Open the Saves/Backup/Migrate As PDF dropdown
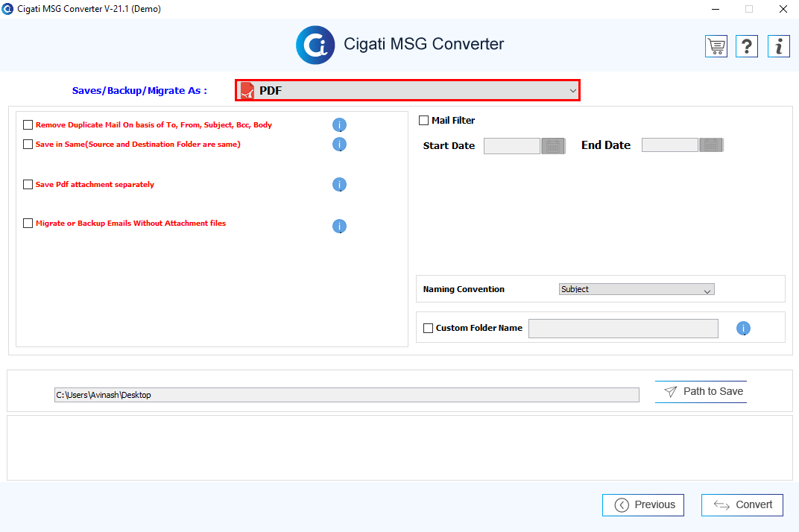 [408, 90]
